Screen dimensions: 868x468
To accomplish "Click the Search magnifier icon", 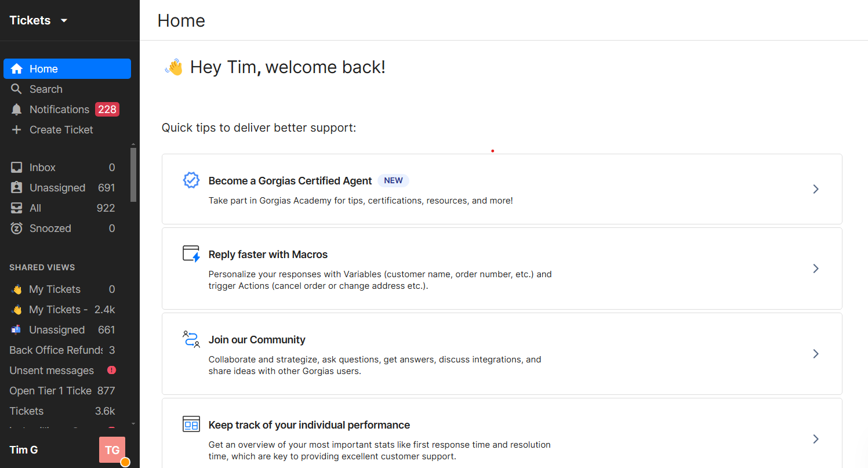I will (x=17, y=89).
